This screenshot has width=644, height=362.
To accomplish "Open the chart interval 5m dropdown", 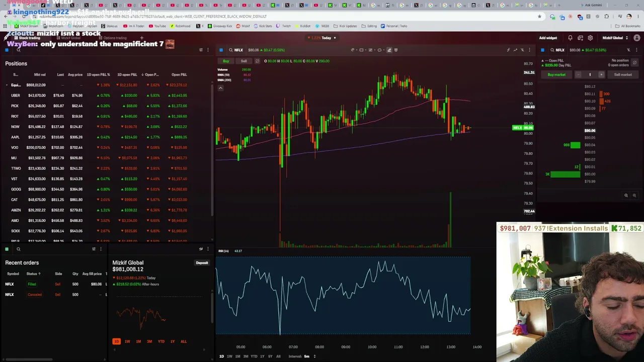I will (309, 356).
